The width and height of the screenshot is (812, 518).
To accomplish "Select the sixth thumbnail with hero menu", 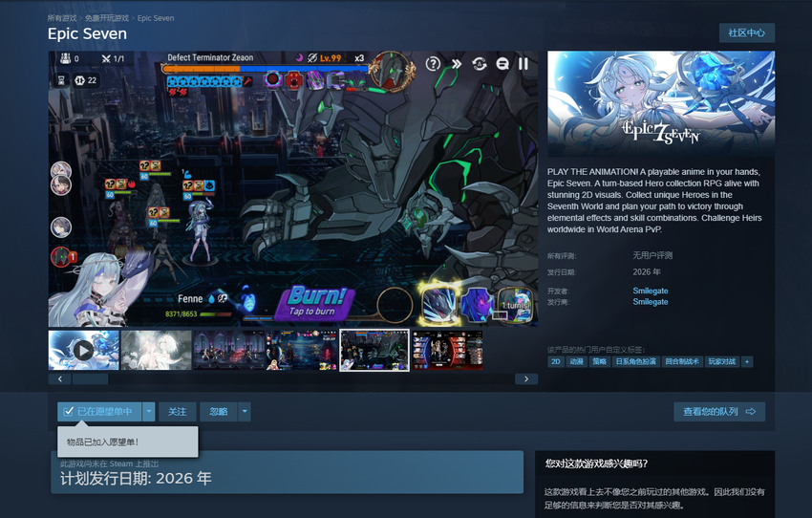I will pyautogui.click(x=447, y=351).
